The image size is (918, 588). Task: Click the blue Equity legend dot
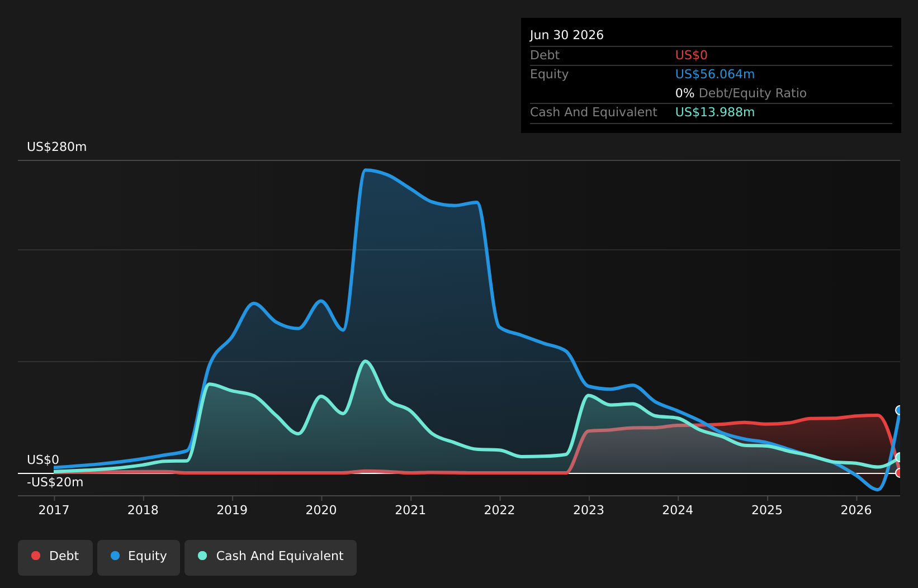115,556
